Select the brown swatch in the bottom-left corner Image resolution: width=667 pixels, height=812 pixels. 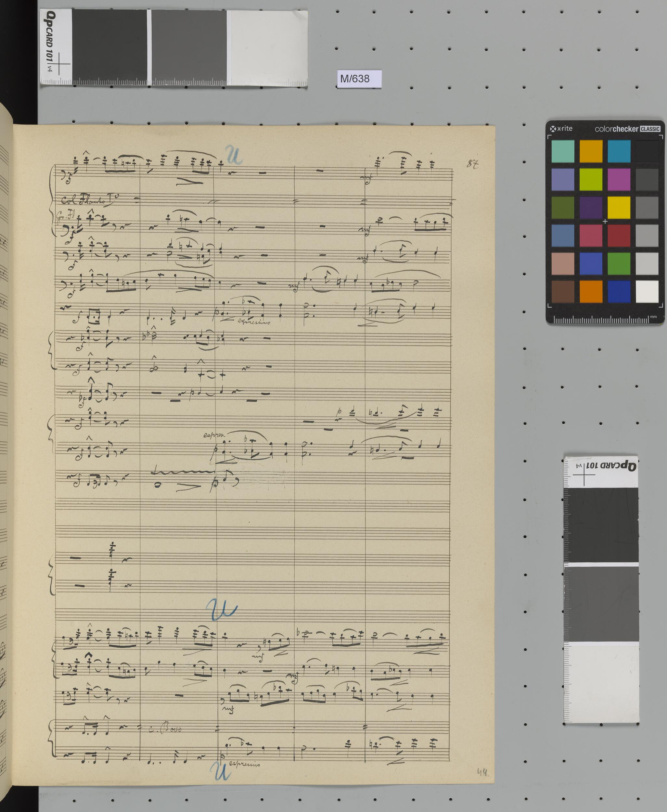(563, 292)
